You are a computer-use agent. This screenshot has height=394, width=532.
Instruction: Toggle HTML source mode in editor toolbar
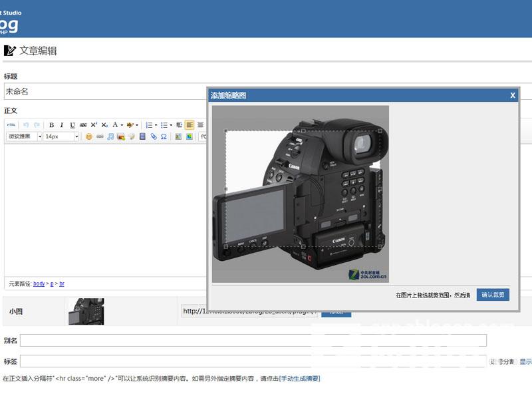coord(11,124)
